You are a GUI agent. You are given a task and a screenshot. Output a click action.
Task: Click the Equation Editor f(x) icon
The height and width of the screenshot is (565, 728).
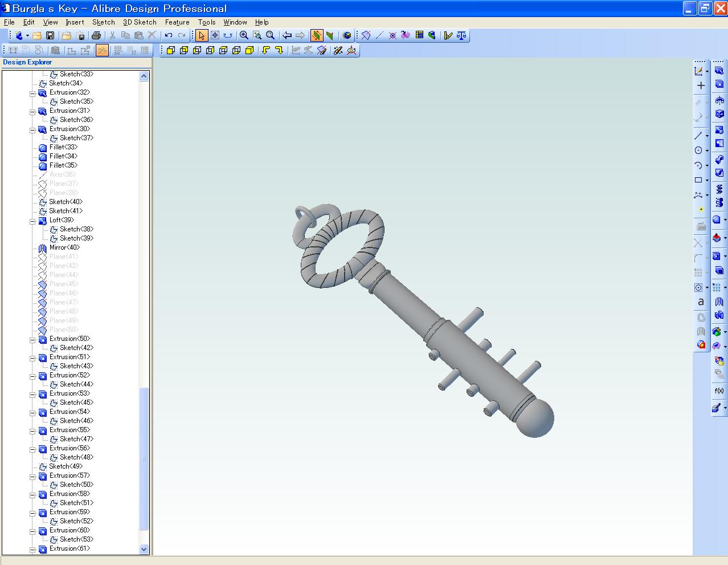(719, 391)
